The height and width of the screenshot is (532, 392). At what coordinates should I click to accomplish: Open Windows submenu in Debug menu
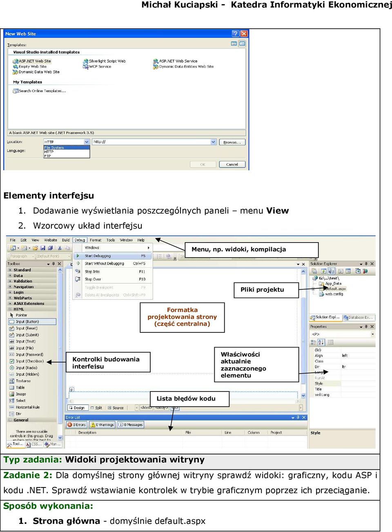112,248
